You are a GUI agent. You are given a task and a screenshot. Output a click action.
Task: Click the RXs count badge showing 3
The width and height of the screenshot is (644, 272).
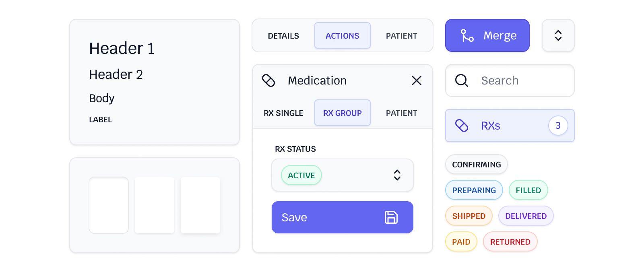point(558,126)
